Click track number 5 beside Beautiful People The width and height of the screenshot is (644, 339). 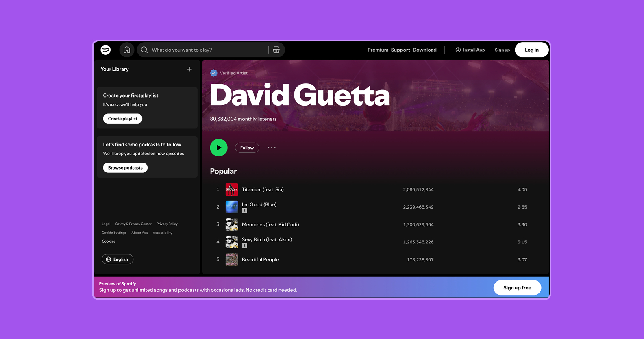click(x=218, y=259)
